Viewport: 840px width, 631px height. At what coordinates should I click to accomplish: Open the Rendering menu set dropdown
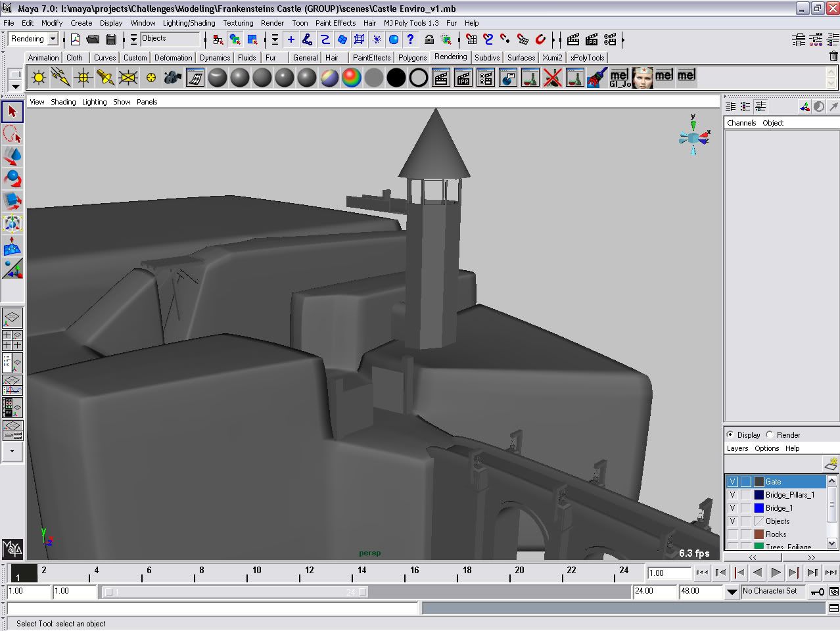point(53,39)
